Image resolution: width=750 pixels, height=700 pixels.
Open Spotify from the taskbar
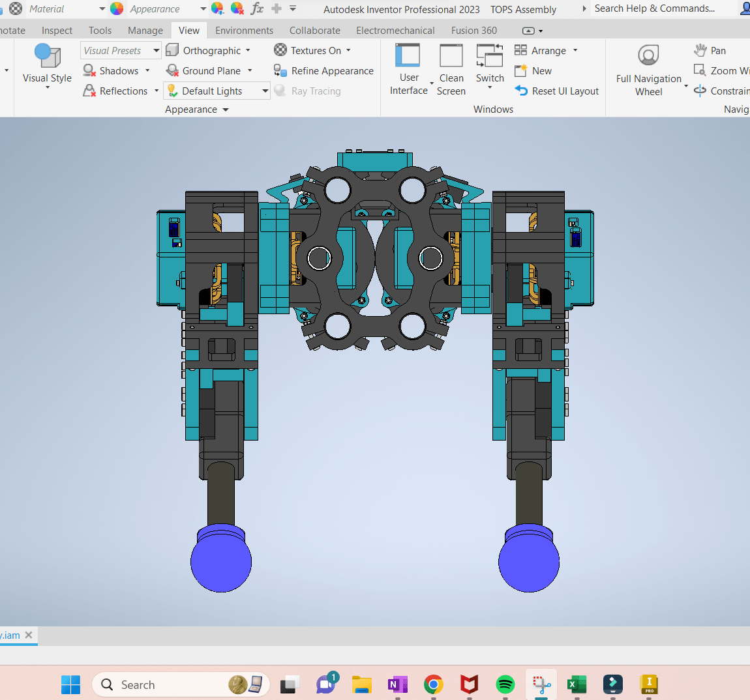click(x=505, y=685)
